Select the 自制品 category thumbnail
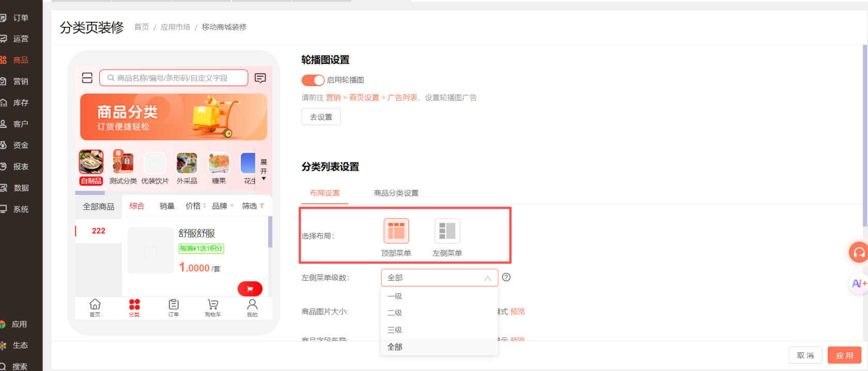The height and width of the screenshot is (371, 868). point(91,167)
